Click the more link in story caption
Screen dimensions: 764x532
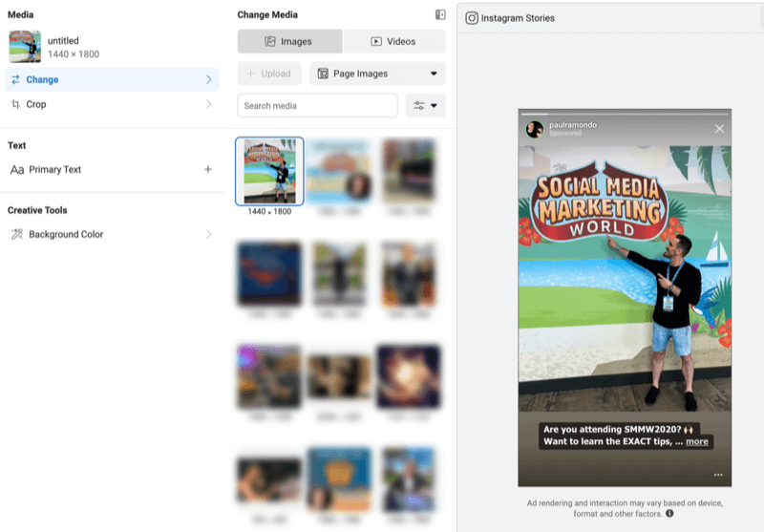697,441
